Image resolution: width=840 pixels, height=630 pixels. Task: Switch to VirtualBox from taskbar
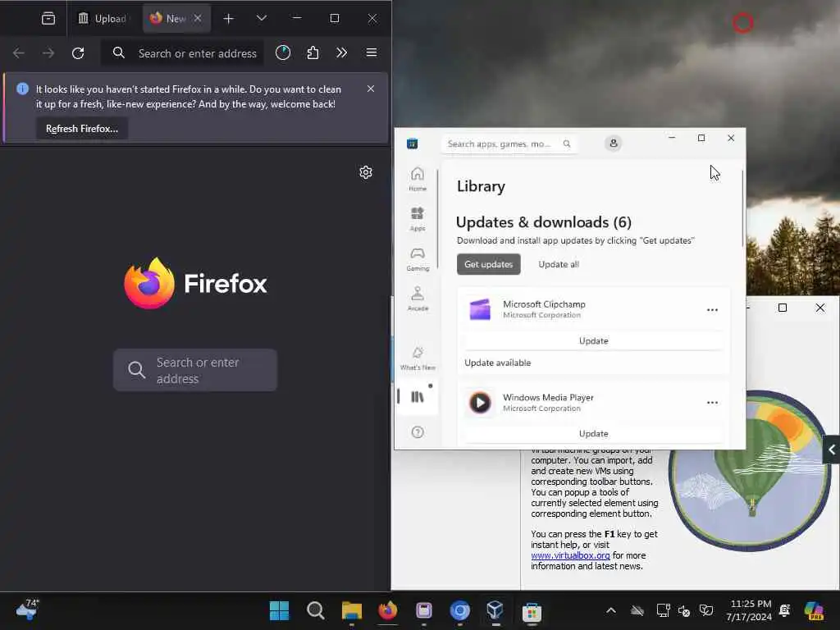495,610
